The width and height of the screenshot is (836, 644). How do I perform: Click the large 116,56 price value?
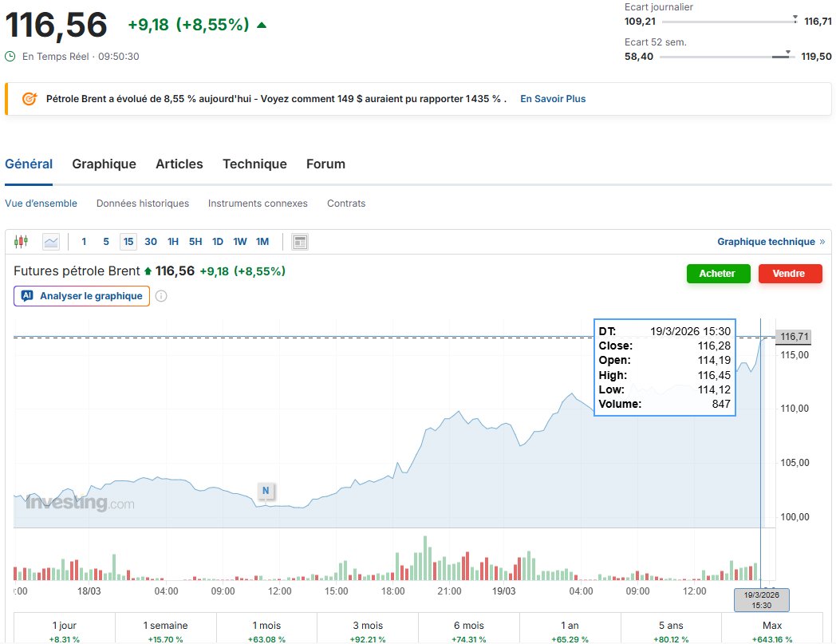click(56, 25)
